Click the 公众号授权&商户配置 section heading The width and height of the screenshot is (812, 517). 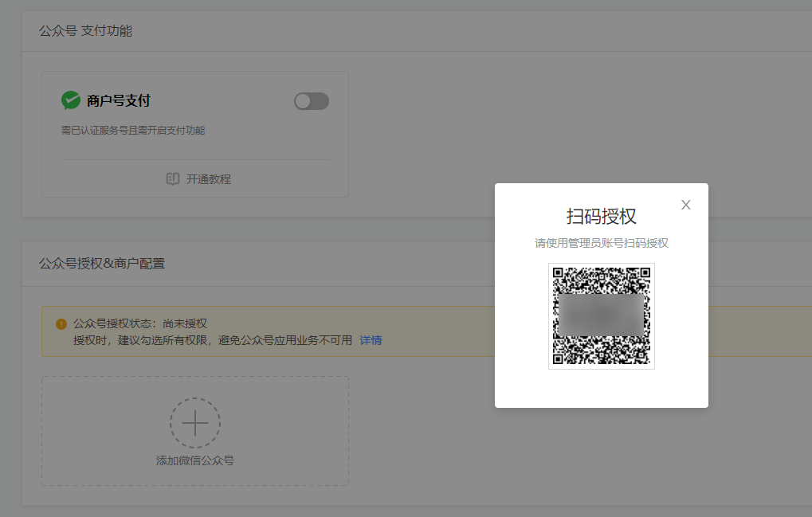click(102, 264)
